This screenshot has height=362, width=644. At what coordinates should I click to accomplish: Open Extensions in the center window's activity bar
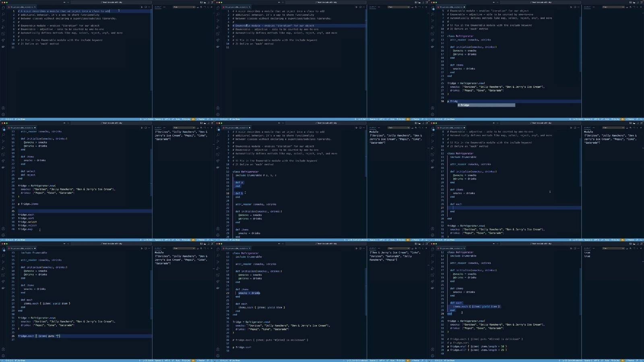tap(218, 154)
